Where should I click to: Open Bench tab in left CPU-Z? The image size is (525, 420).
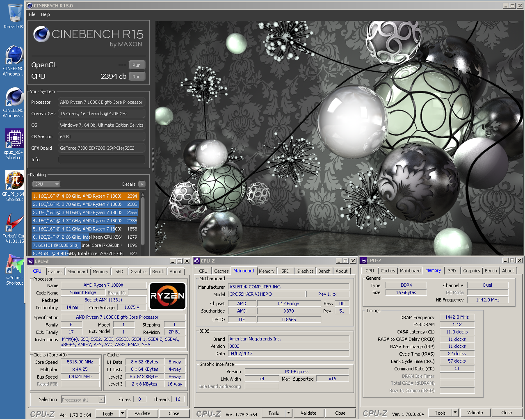158,272
